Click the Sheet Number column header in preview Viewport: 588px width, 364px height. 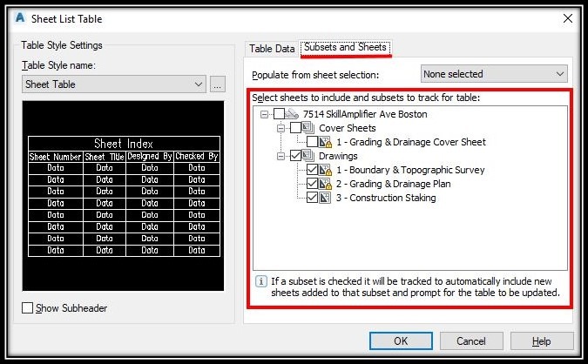click(x=56, y=157)
